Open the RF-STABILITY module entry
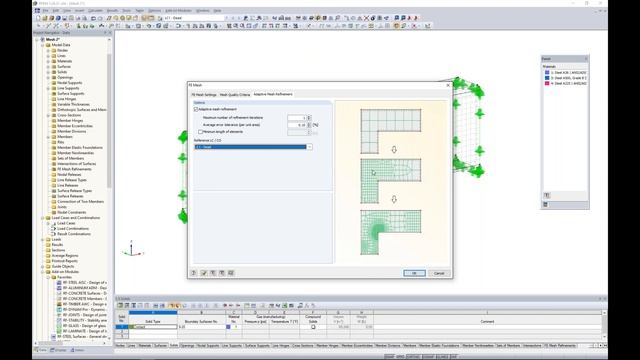This screenshot has width=640, height=360. [84, 320]
